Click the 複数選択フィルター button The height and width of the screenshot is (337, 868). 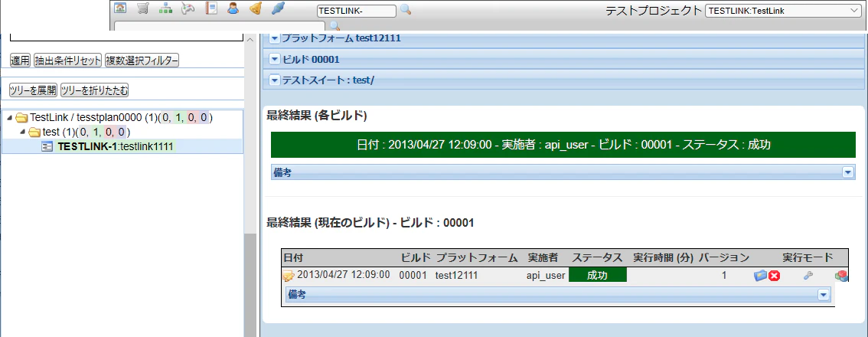pos(142,61)
